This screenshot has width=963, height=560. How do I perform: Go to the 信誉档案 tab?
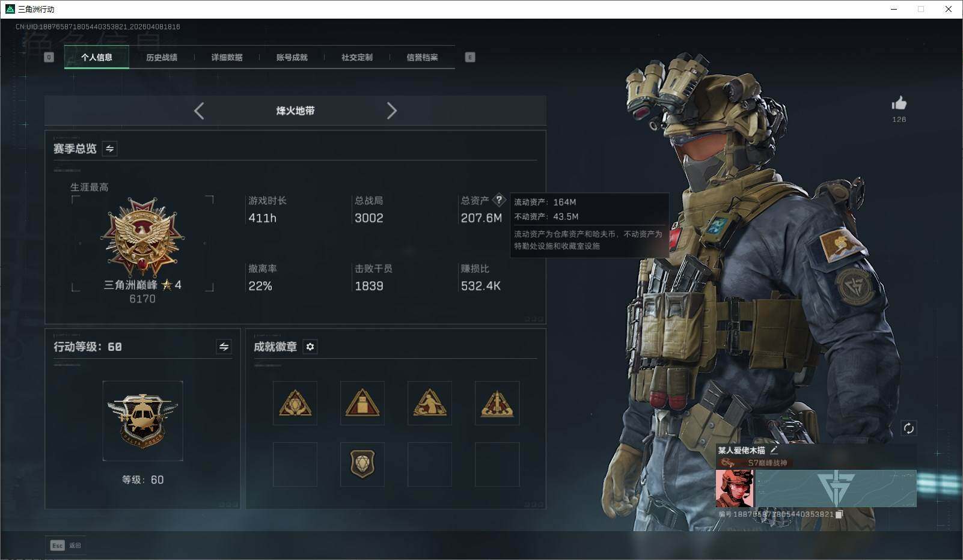pyautogui.click(x=422, y=57)
